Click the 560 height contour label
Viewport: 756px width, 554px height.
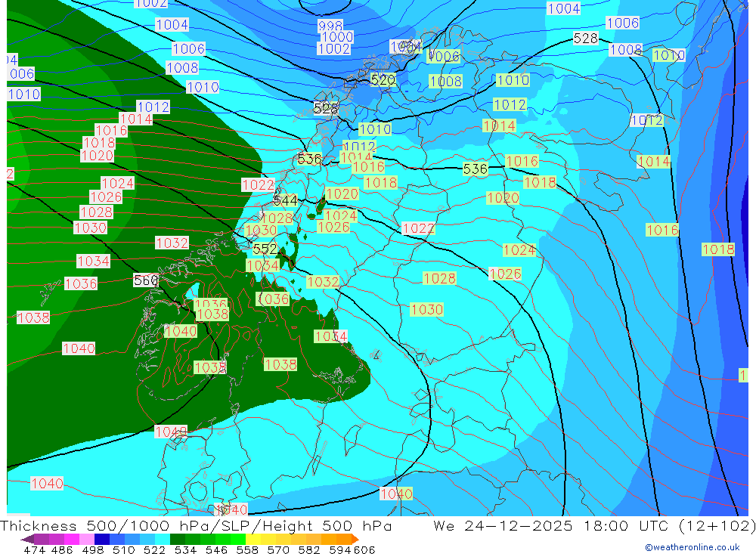pos(146,280)
